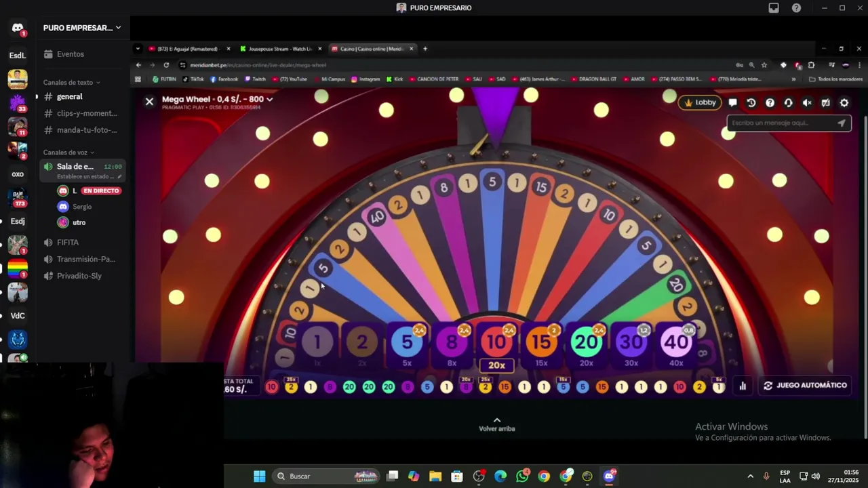Click taskbar Buscar search box
This screenshot has width=868, height=488.
(x=327, y=476)
